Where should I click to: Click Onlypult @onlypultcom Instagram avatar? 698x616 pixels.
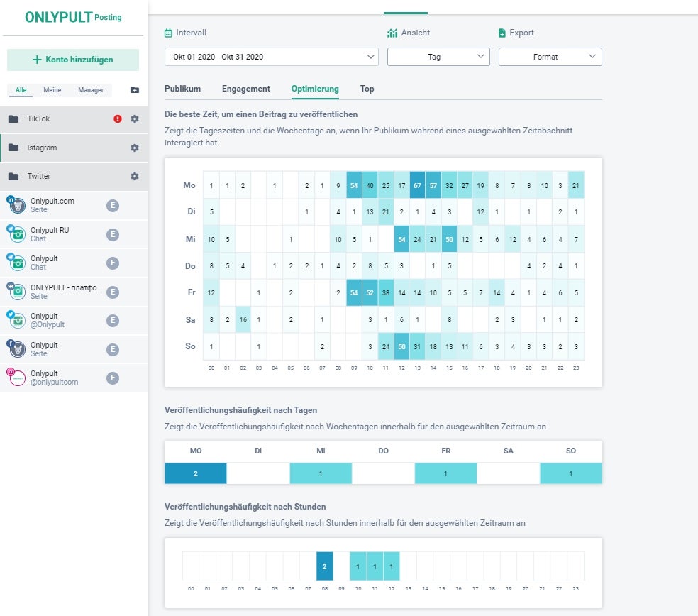tap(16, 378)
